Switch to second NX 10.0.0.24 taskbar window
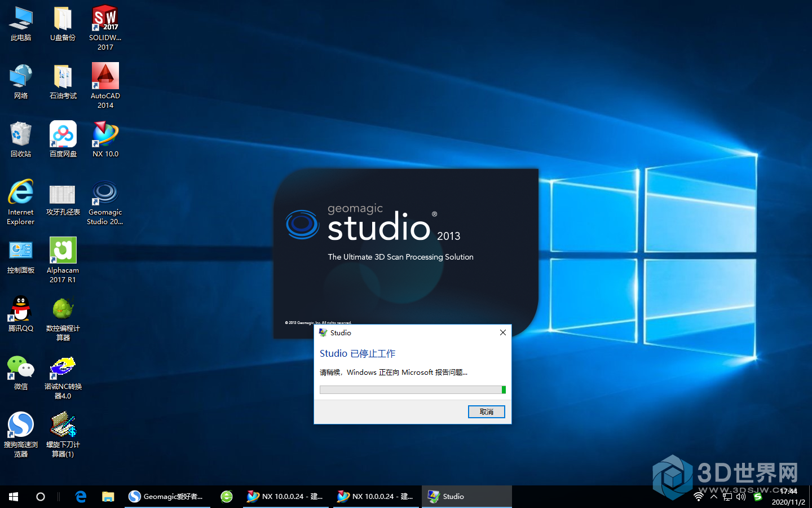 376,497
